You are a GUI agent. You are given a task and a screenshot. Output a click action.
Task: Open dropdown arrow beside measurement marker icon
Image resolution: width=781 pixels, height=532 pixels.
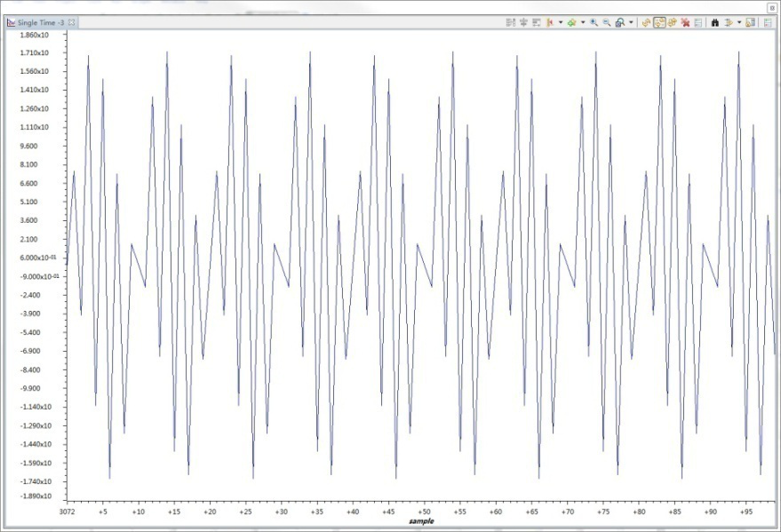[561, 22]
